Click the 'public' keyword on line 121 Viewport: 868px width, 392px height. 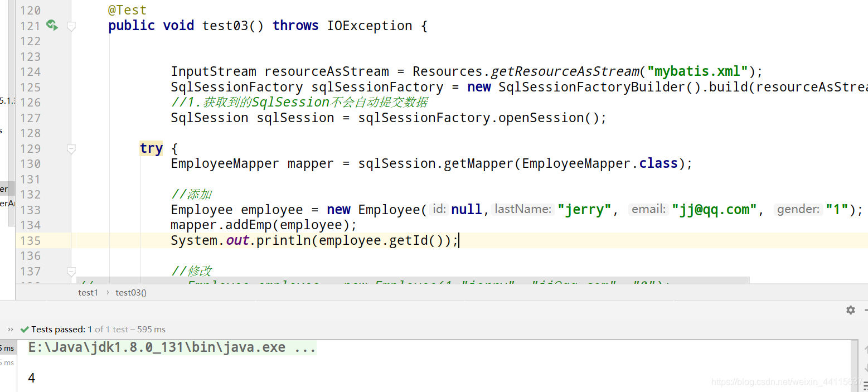pos(132,26)
